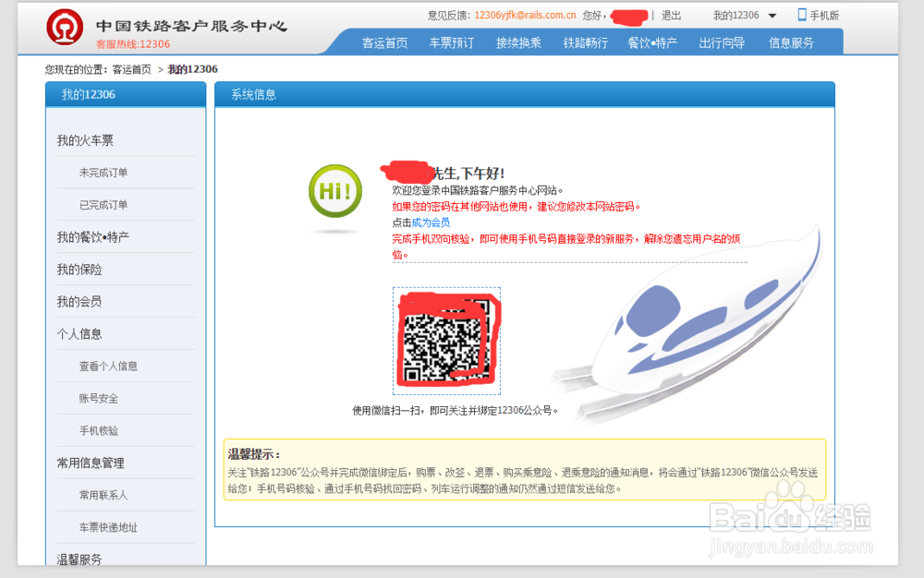Click the 温馨提示 heading

pyautogui.click(x=254, y=454)
